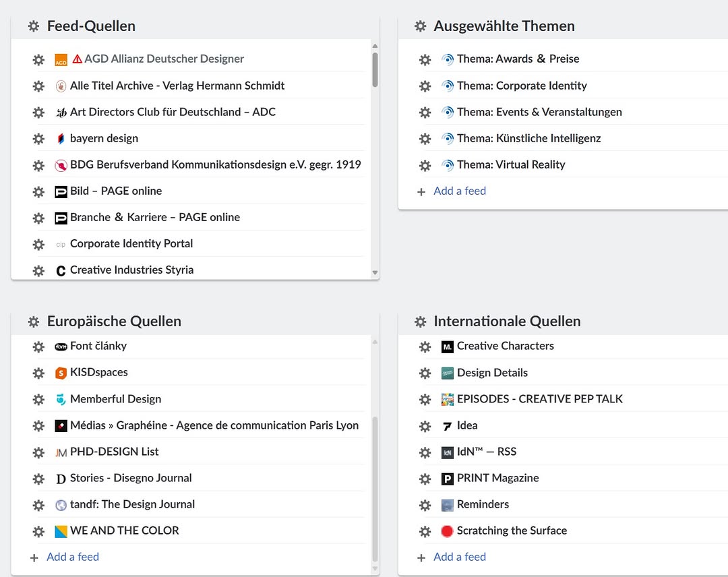Add a feed to Internationale Quellen
The height and width of the screenshot is (577, 728).
tap(459, 557)
